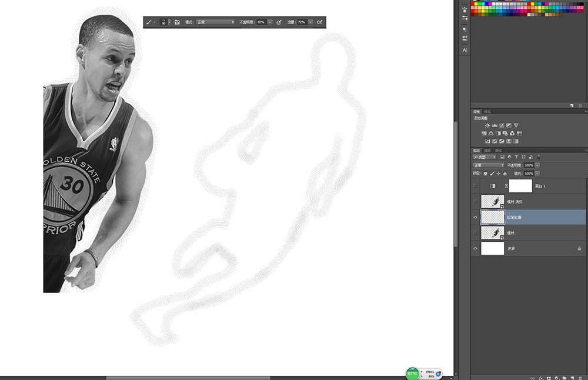Add a Brightness/Contrast adjustment (sun icon)
Image resolution: width=588 pixels, height=380 pixels.
(x=487, y=125)
